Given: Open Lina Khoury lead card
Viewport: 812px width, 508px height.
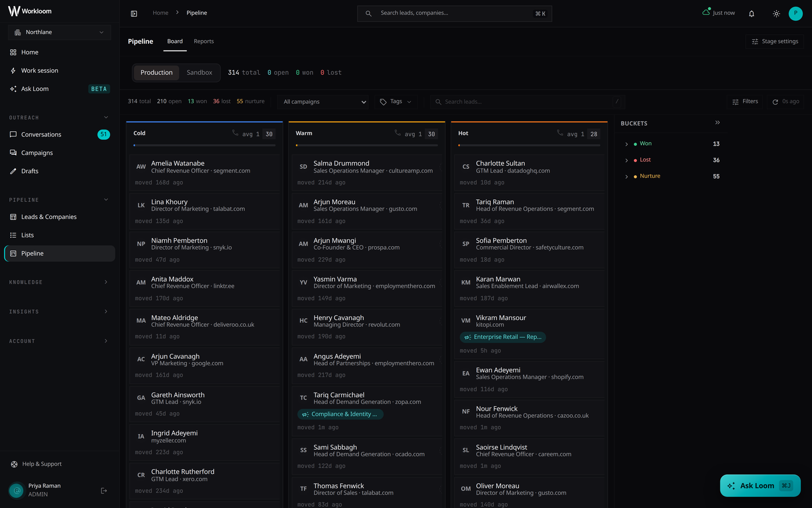Looking at the screenshot, I should coord(204,211).
